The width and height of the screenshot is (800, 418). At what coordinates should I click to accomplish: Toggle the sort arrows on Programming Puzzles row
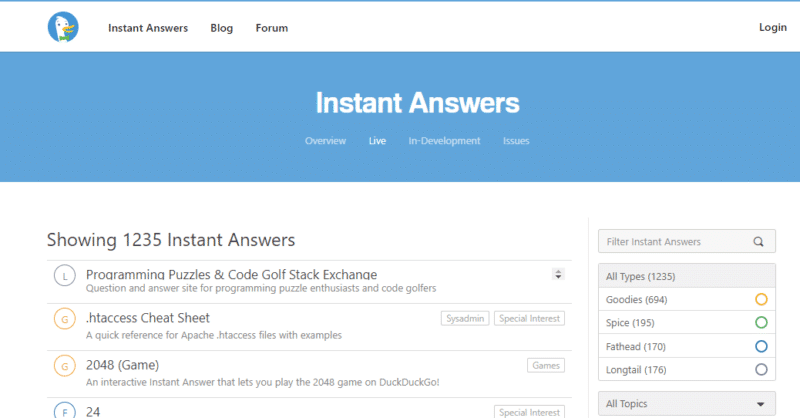coord(558,274)
